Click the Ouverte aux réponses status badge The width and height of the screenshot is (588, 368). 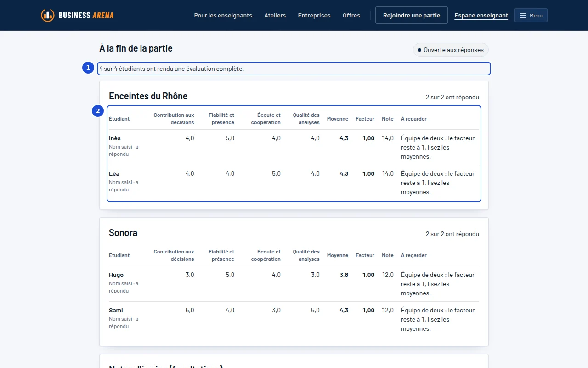(x=451, y=50)
